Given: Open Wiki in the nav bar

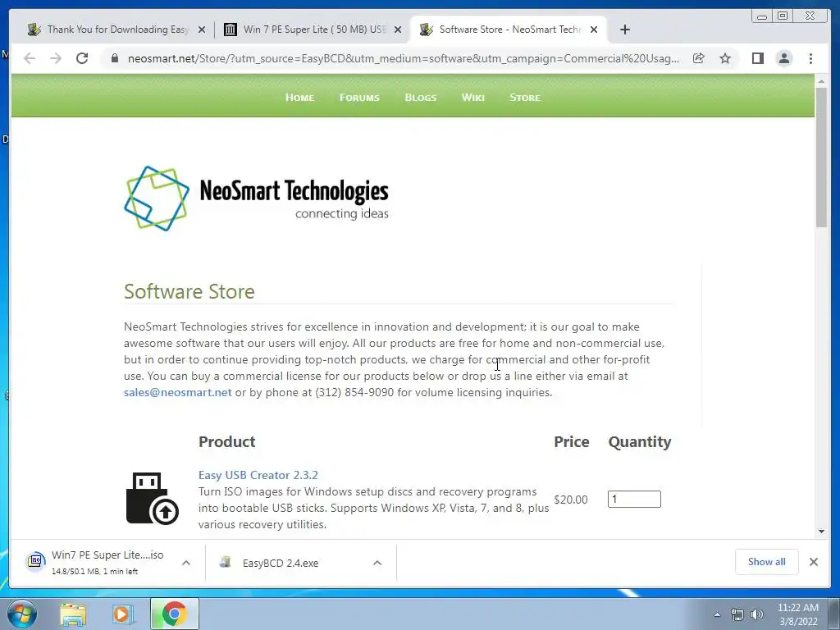Looking at the screenshot, I should [x=473, y=98].
